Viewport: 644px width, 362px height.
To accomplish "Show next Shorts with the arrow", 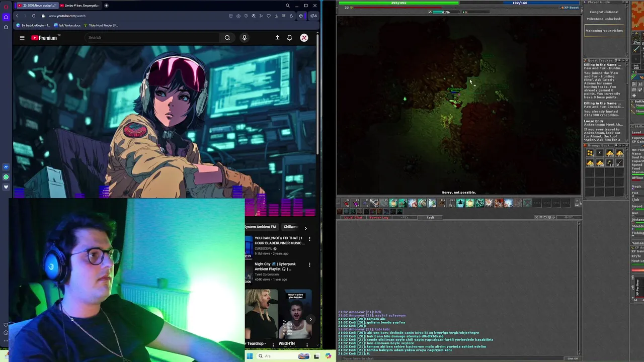I will click(310, 319).
